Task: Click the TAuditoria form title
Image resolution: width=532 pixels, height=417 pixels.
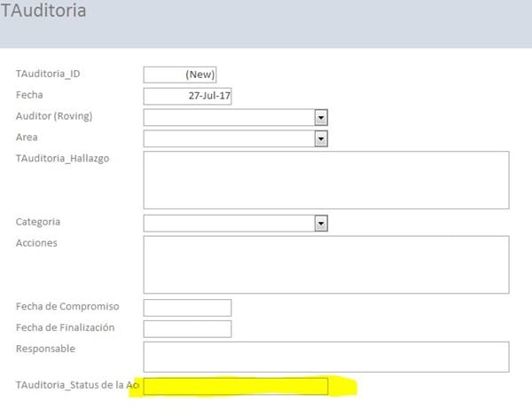Action: [43, 11]
